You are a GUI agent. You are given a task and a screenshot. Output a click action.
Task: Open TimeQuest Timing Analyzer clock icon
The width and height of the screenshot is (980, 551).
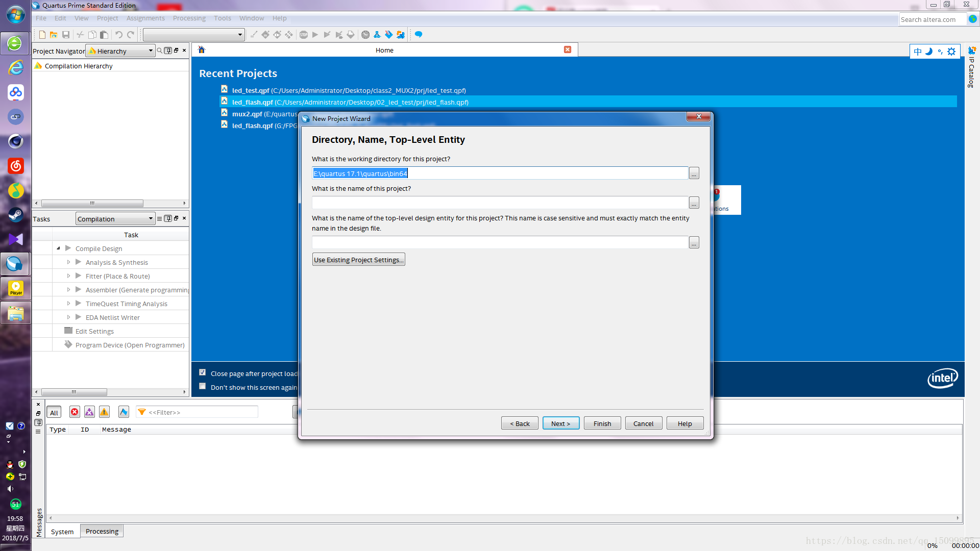[365, 35]
